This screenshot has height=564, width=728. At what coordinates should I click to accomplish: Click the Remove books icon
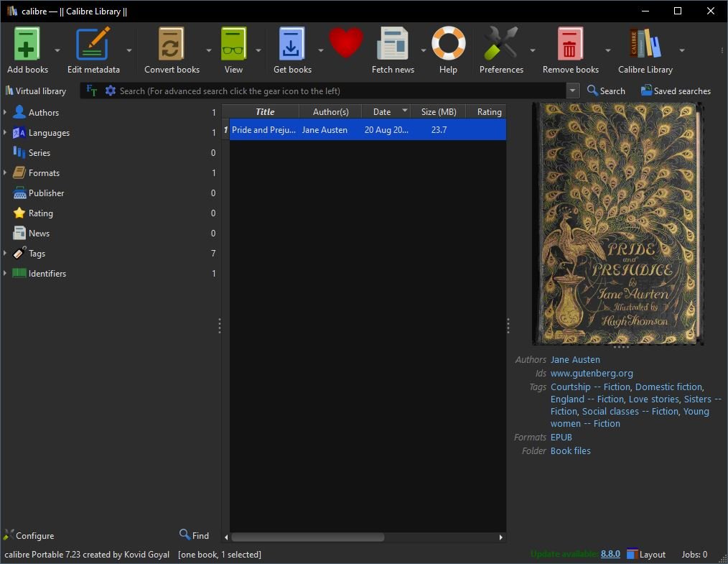coord(570,45)
